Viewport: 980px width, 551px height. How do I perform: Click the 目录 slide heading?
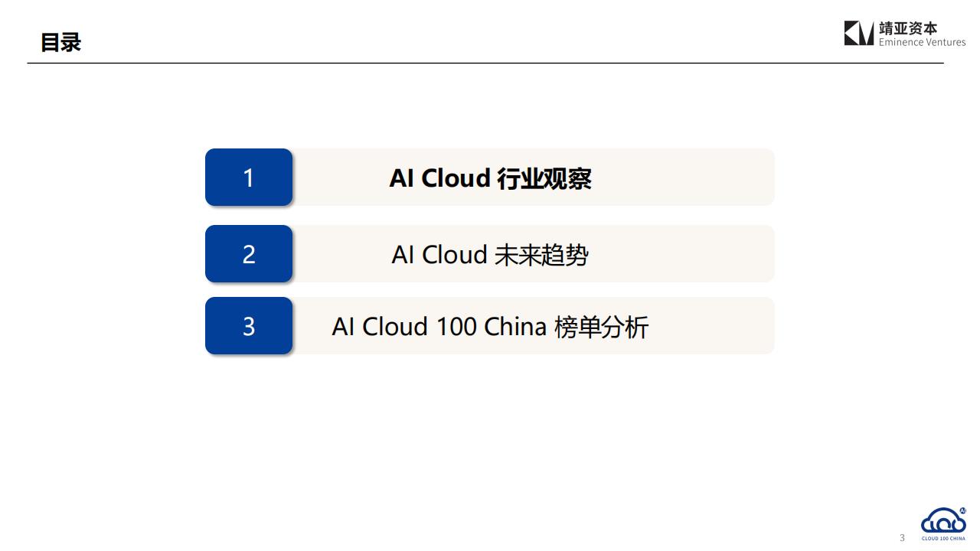coord(61,42)
